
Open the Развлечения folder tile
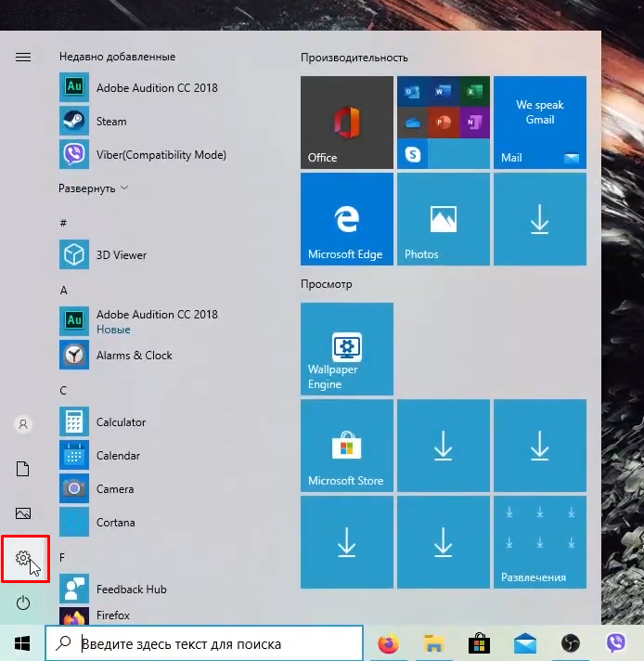[x=540, y=542]
